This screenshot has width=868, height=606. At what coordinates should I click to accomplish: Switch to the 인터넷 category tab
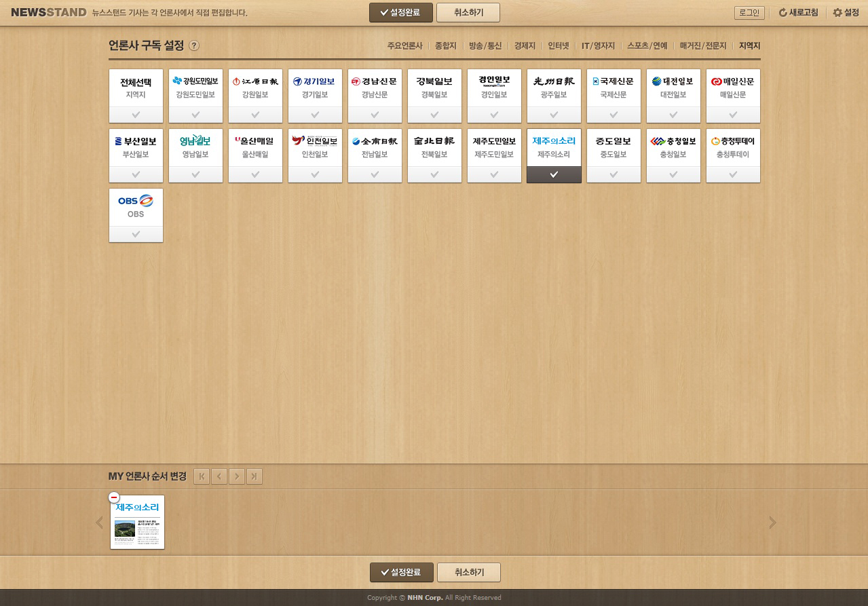click(x=559, y=45)
